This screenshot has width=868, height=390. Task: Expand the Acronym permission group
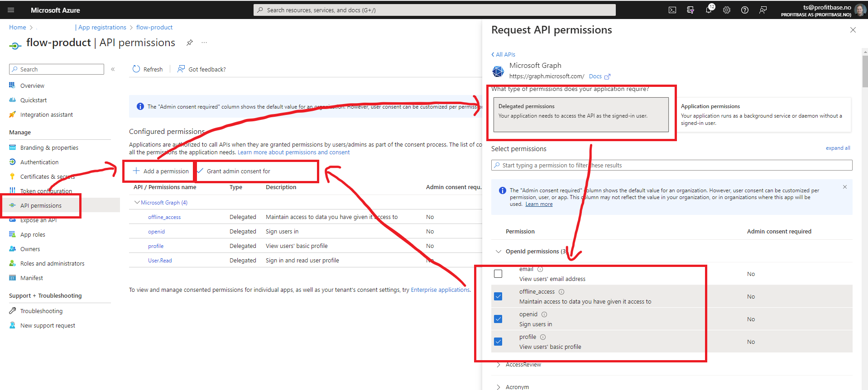(x=499, y=387)
